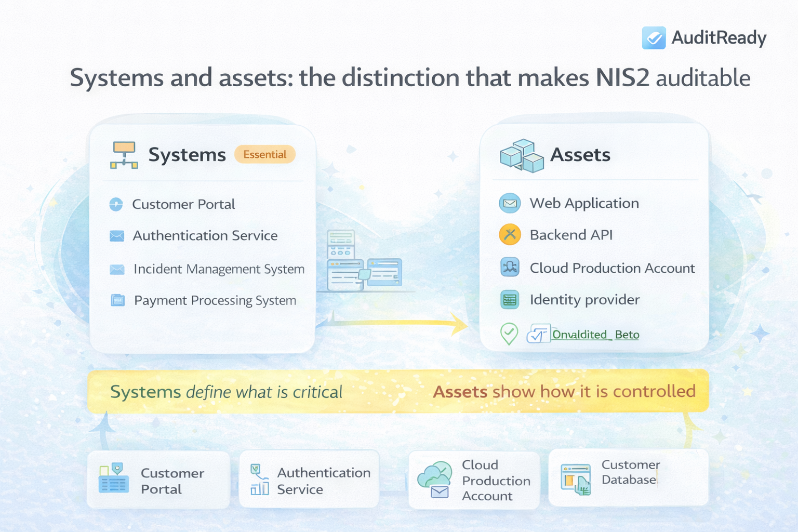798x532 pixels.
Task: Select Incident Management System entry
Action: 218,269
